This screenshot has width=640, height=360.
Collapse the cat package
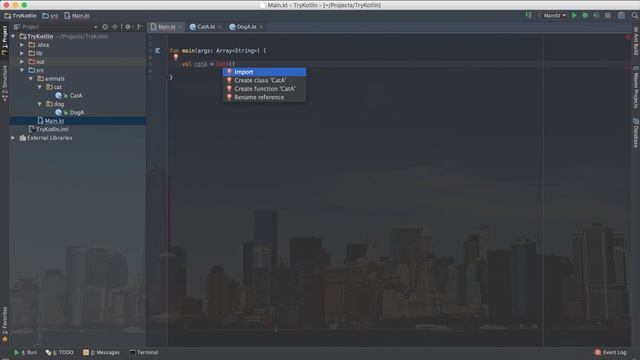click(x=40, y=87)
